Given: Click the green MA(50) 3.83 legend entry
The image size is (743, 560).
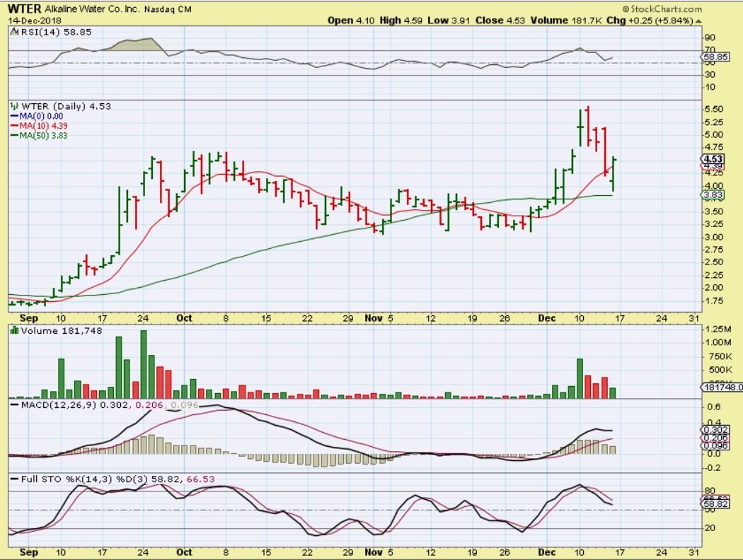Looking at the screenshot, I should (x=39, y=135).
